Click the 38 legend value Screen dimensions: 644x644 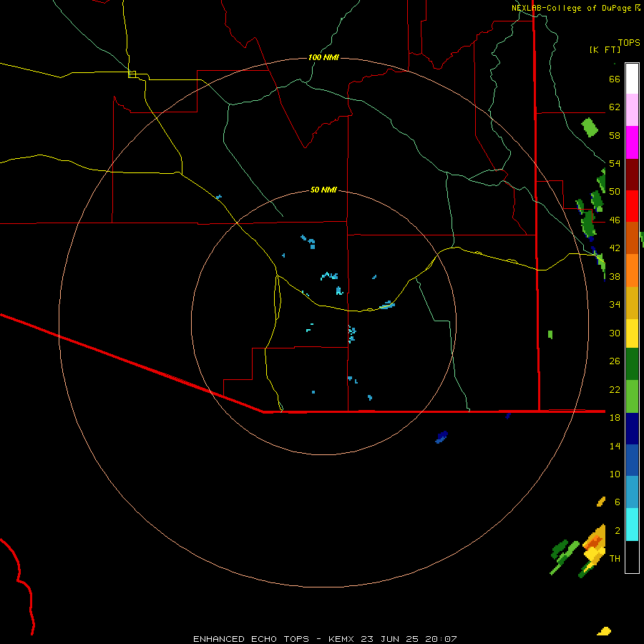click(x=615, y=276)
